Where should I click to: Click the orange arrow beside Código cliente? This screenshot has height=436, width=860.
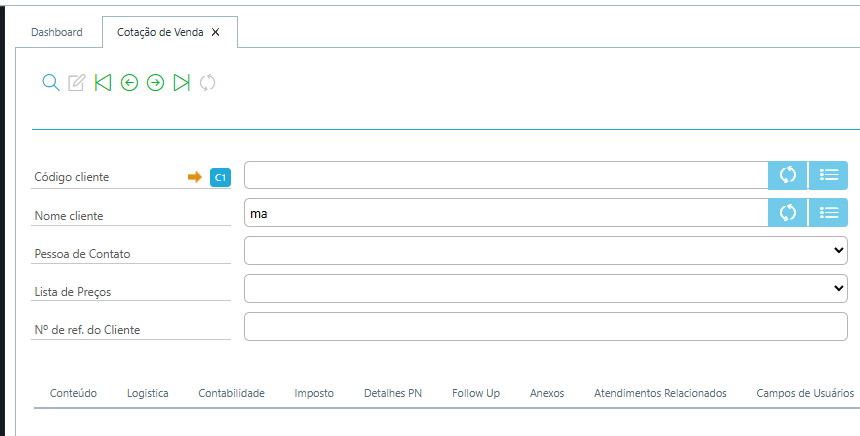(x=195, y=177)
